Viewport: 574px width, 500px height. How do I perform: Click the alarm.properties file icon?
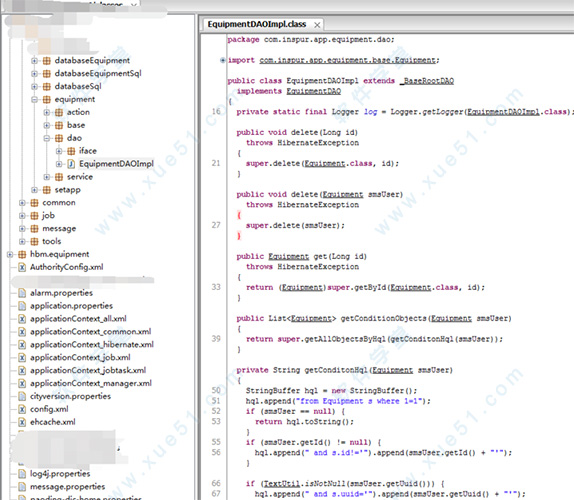(22, 293)
